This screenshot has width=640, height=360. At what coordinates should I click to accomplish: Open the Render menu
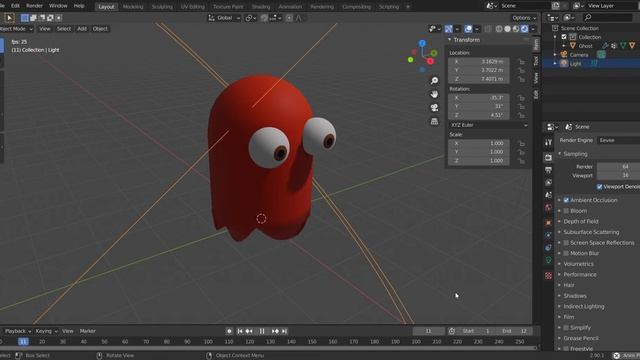[34, 6]
